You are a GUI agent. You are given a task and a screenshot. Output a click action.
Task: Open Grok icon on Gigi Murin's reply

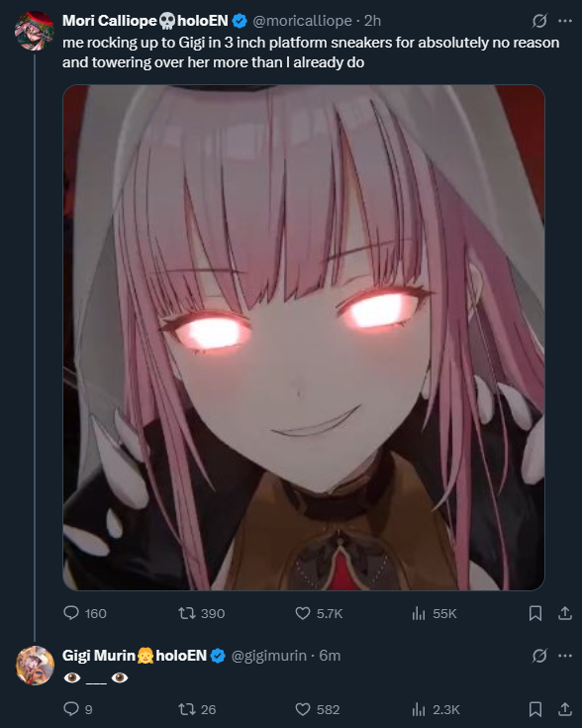[539, 656]
